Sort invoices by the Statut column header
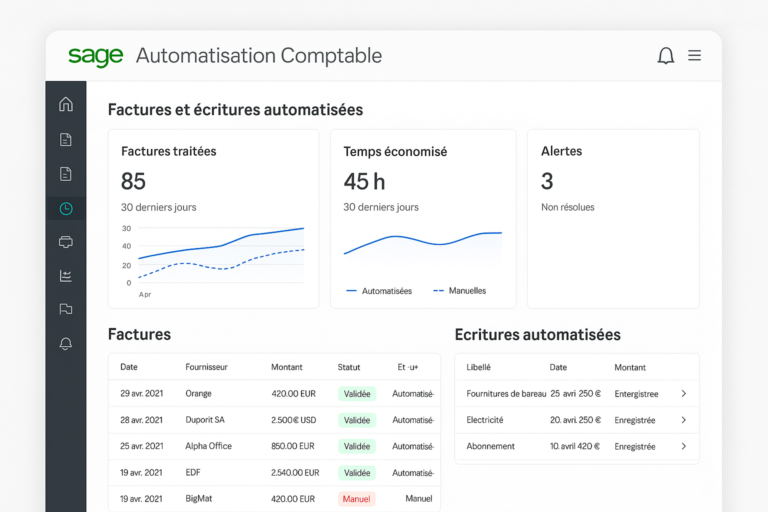Viewport: 768px width, 512px height. click(349, 367)
